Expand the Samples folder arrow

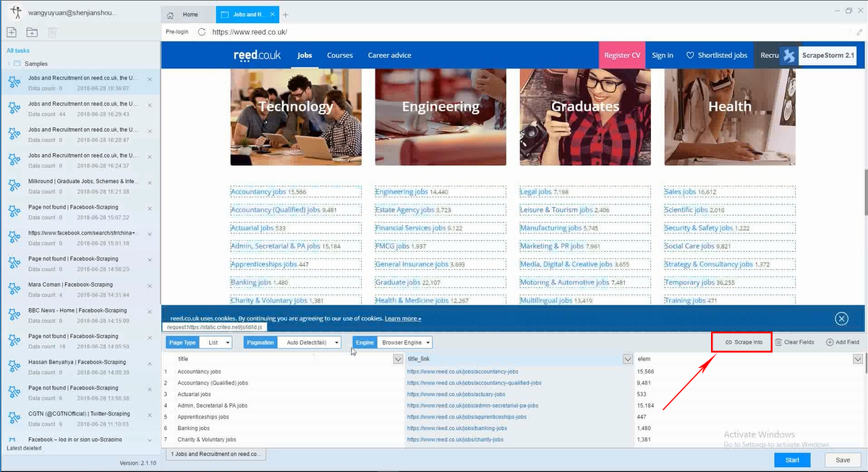pyautogui.click(x=9, y=64)
